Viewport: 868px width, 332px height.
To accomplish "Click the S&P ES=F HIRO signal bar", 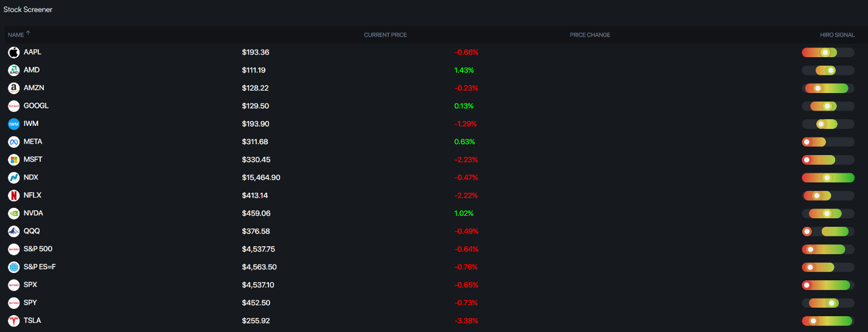I will pyautogui.click(x=828, y=267).
